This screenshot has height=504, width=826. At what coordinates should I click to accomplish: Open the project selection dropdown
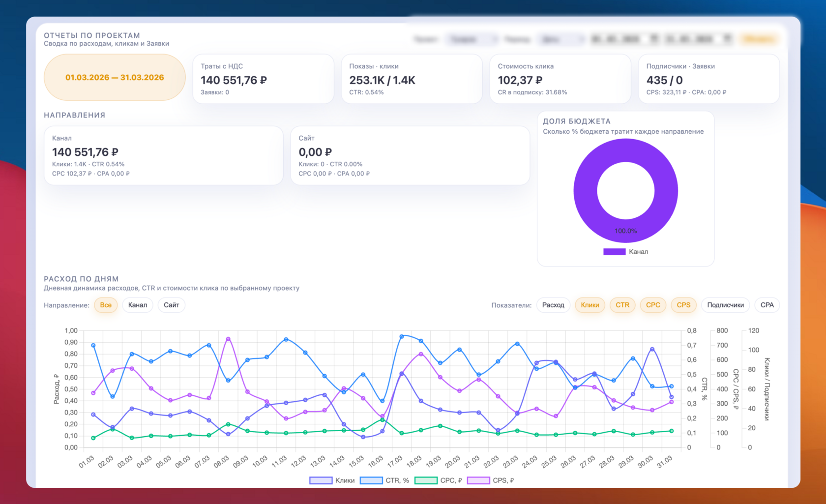tap(472, 39)
